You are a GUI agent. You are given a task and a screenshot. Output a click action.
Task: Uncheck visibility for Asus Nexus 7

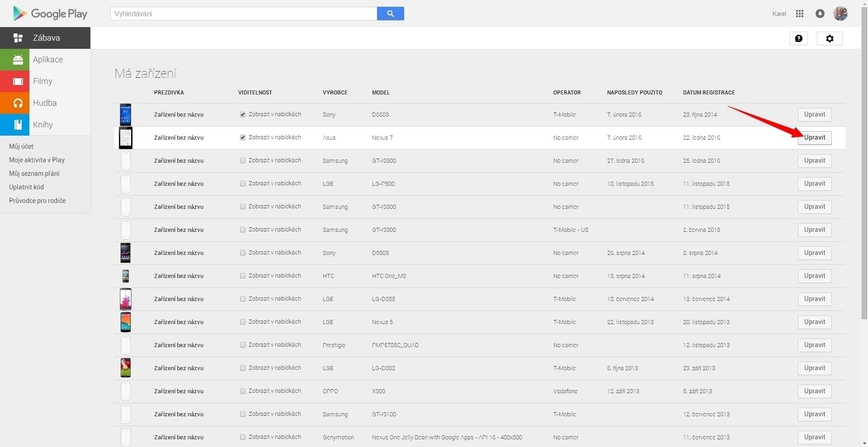pyautogui.click(x=243, y=138)
